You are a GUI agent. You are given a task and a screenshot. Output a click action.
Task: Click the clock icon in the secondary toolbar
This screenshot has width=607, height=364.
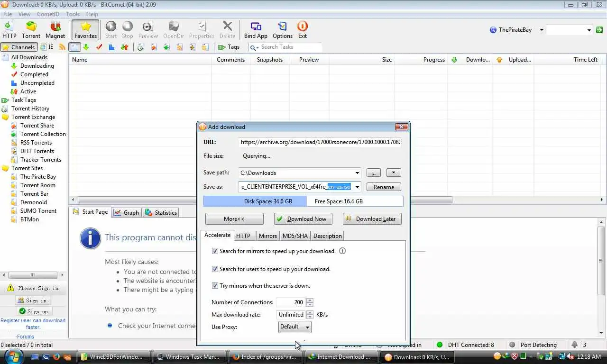(140, 47)
